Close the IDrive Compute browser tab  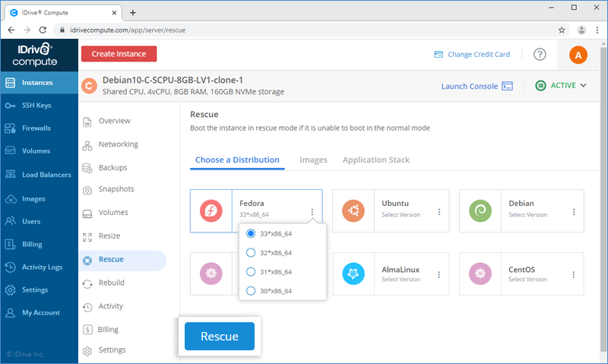[114, 13]
